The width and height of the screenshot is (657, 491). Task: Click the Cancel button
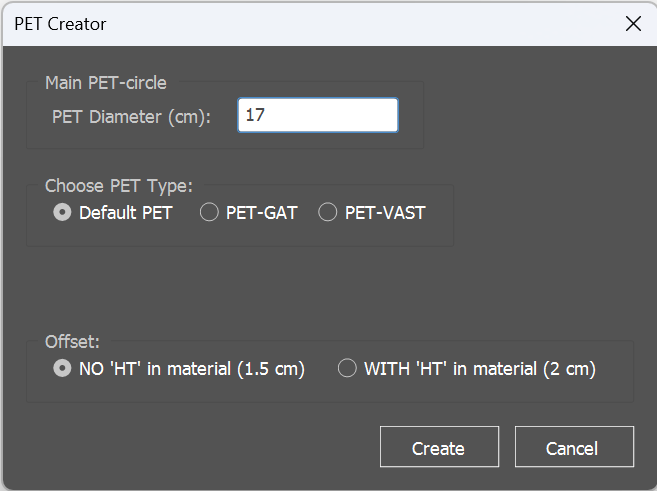(574, 448)
